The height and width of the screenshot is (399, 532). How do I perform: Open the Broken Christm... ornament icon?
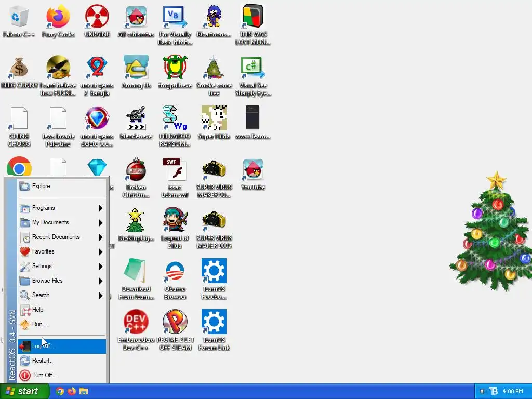pyautogui.click(x=136, y=178)
